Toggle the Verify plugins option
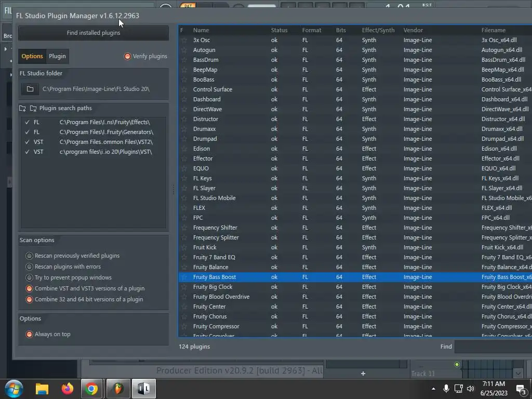The height and width of the screenshot is (399, 532). click(x=145, y=56)
